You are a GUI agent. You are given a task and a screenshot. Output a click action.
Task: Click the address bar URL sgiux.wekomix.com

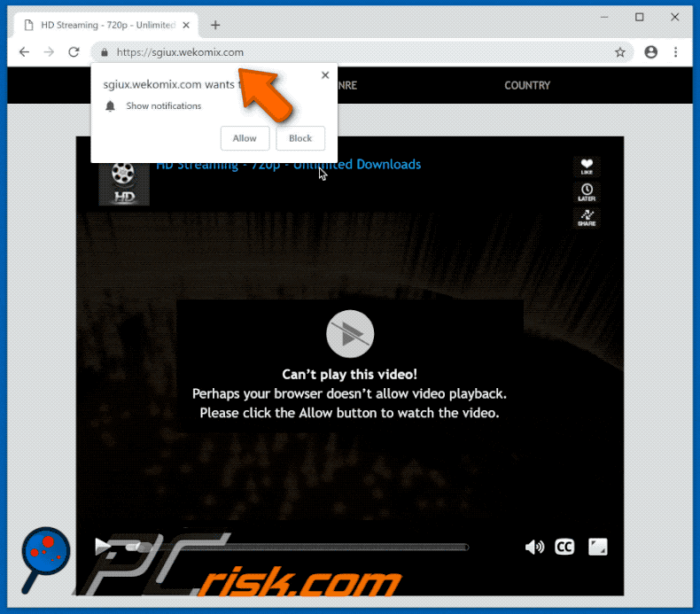(180, 52)
